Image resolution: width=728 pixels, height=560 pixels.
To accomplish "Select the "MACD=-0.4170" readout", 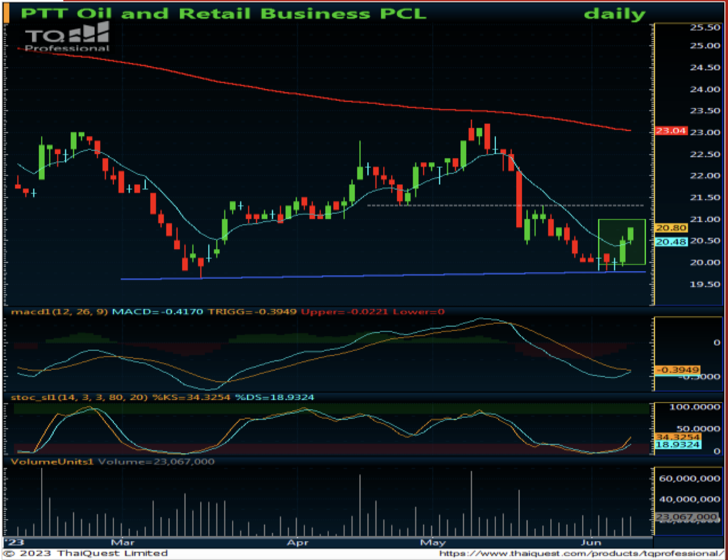I will 158,311.
